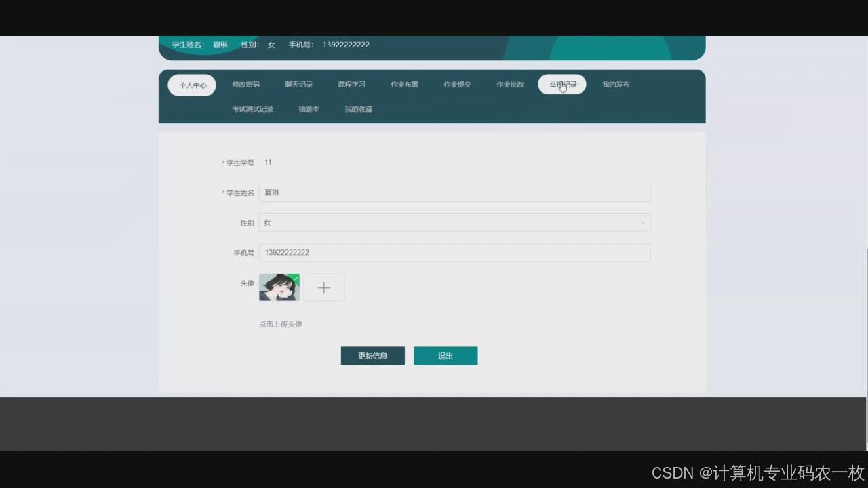Viewport: 868px width, 488px height.
Task: Go to 我的收藏 my favorites
Action: pos(358,108)
